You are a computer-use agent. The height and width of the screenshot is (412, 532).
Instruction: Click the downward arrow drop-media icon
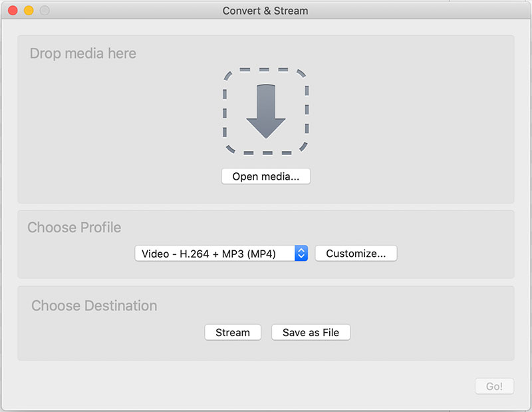coord(266,110)
